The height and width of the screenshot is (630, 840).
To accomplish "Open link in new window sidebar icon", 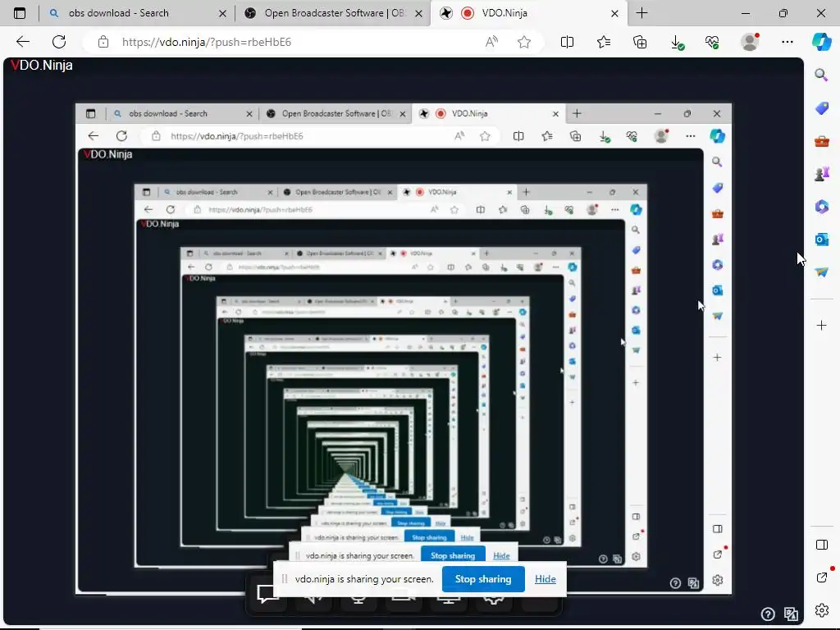I will [822, 577].
